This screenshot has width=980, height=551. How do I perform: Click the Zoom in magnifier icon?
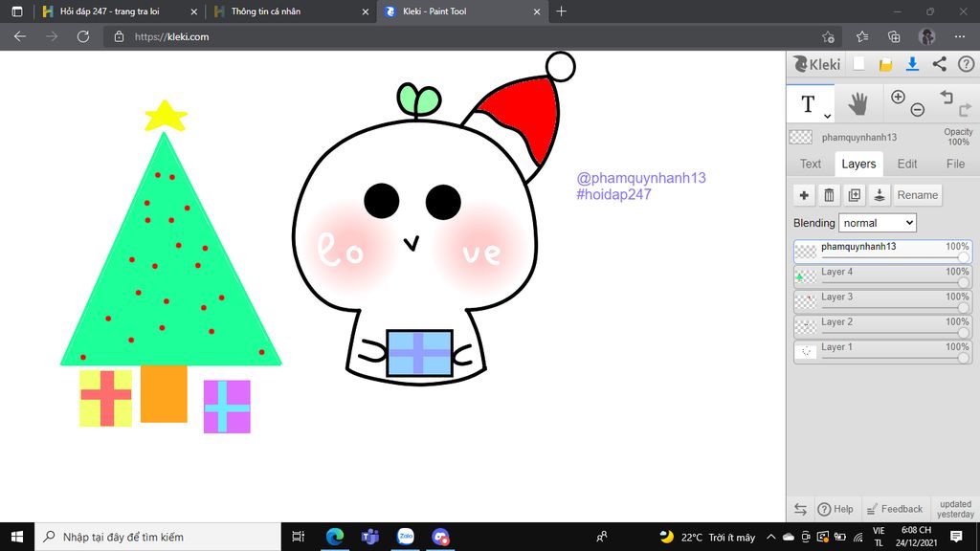tap(898, 97)
